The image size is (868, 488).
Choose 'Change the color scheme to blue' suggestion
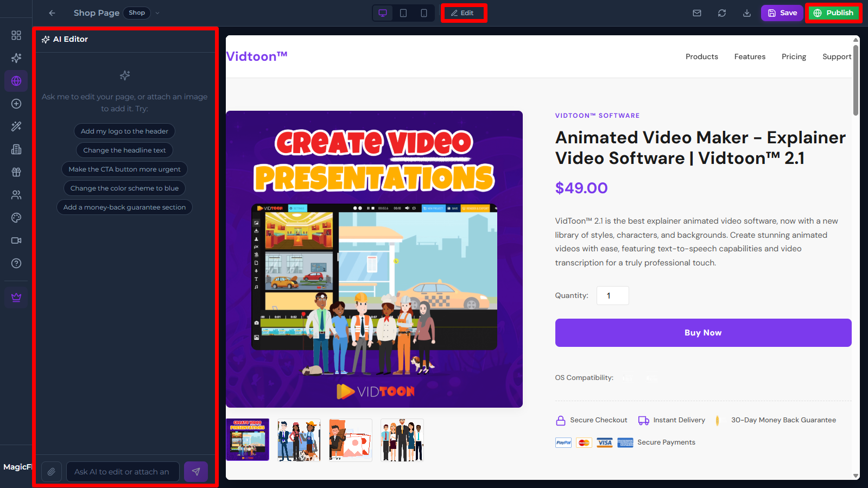tap(124, 188)
